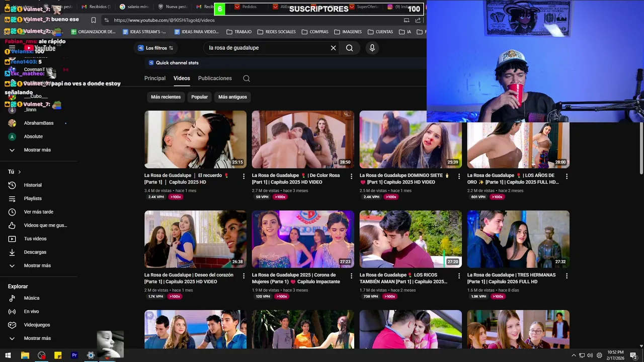Switch to the salario mínimo browser tab

point(134,7)
